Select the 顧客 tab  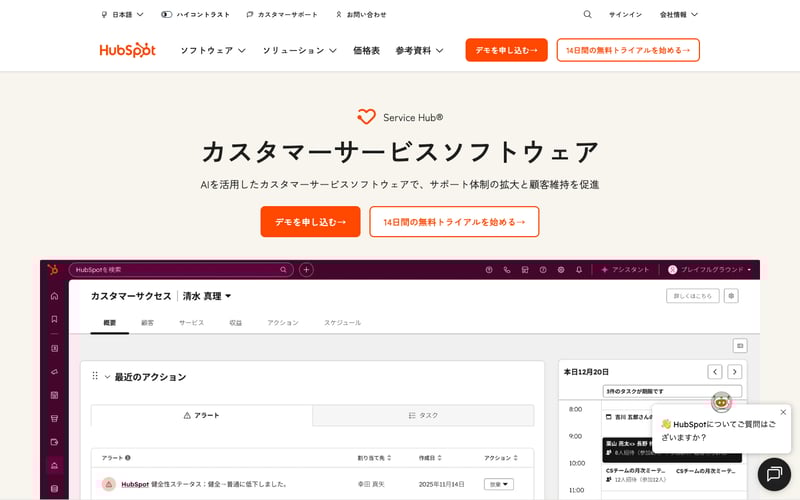pyautogui.click(x=147, y=322)
